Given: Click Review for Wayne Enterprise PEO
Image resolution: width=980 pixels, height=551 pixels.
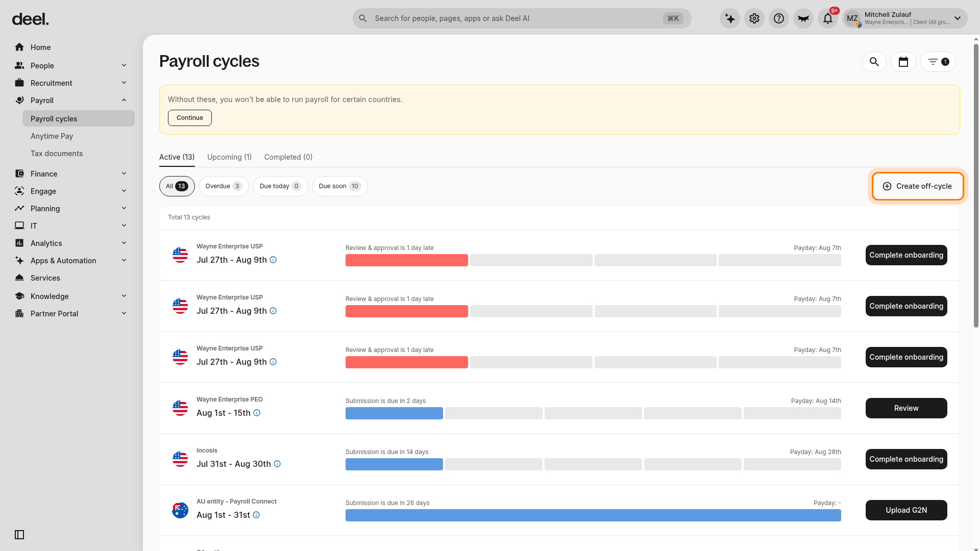Looking at the screenshot, I should (x=906, y=408).
